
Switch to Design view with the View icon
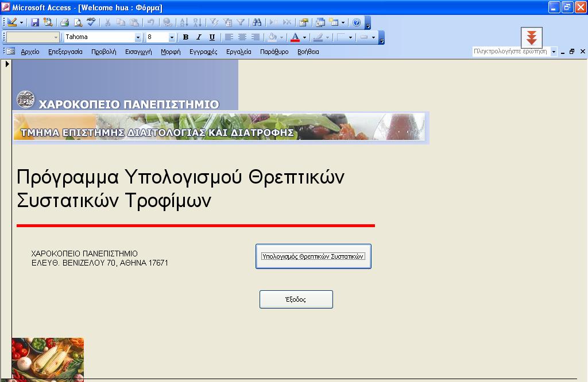(x=12, y=22)
